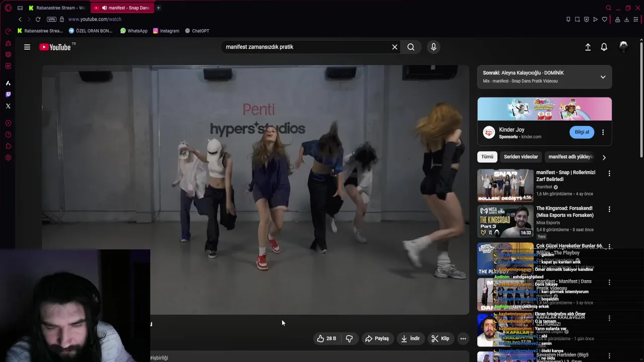The height and width of the screenshot is (362, 644).
Task: Open sidebar Settings gear icon
Action: point(8,158)
